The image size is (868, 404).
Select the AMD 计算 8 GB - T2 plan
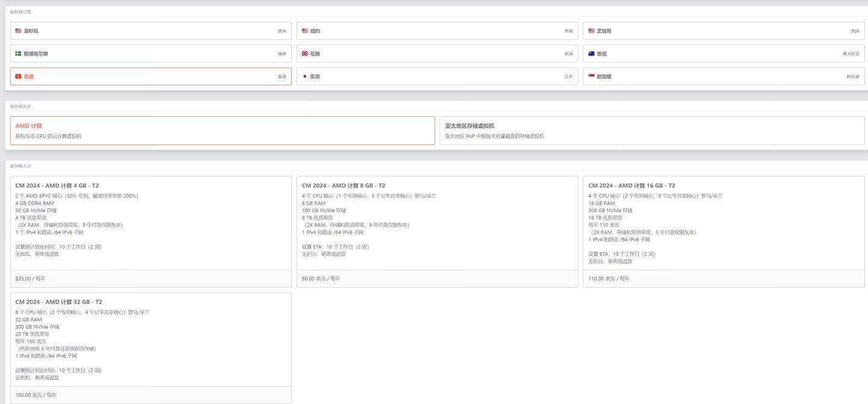tap(437, 223)
